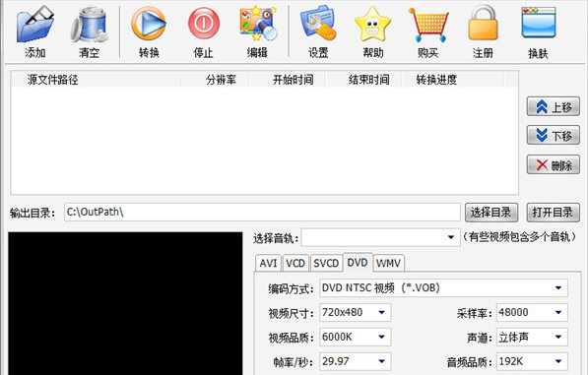Switch to the WMV tab
This screenshot has width=588, height=375.
[388, 263]
